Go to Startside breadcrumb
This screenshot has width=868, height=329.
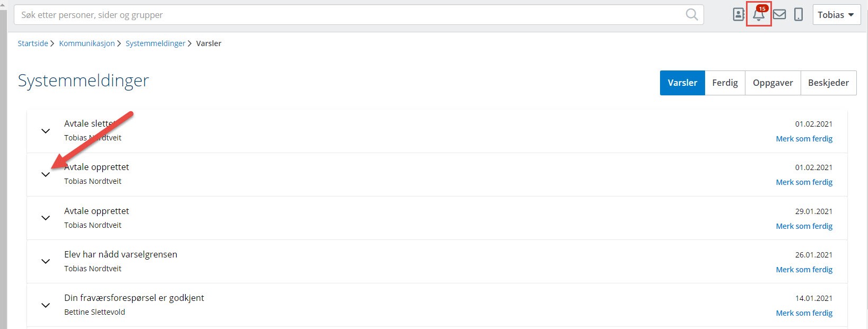[33, 43]
